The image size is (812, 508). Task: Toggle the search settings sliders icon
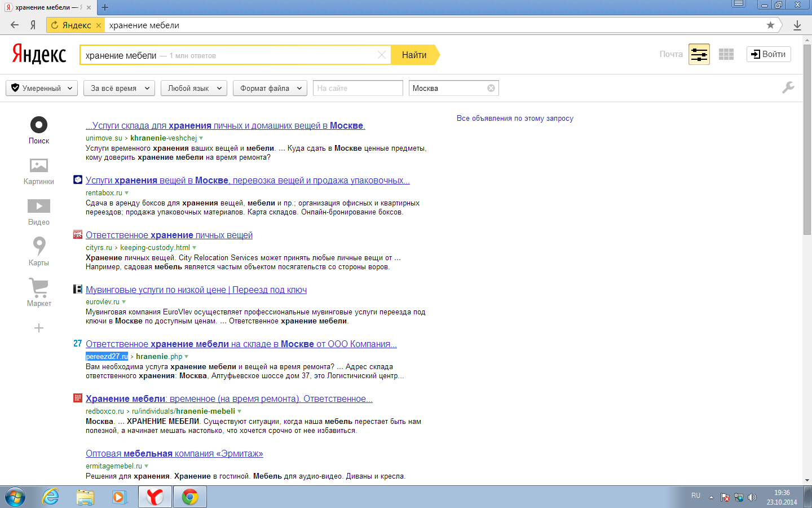coord(699,54)
